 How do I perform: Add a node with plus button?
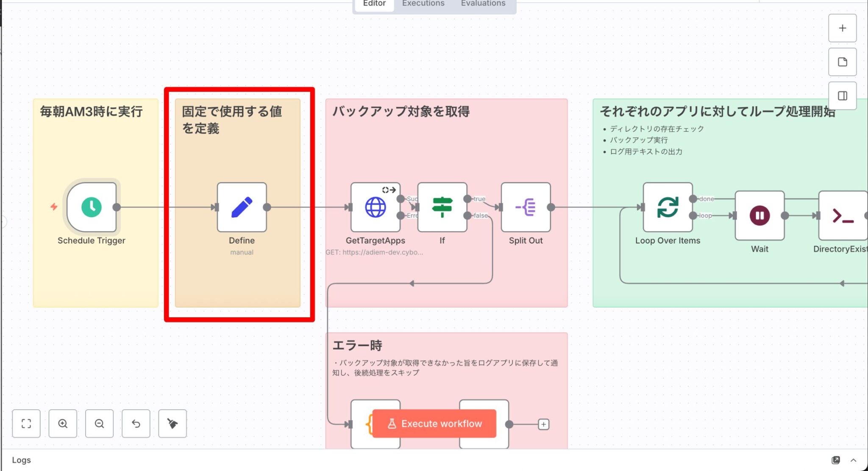point(842,28)
